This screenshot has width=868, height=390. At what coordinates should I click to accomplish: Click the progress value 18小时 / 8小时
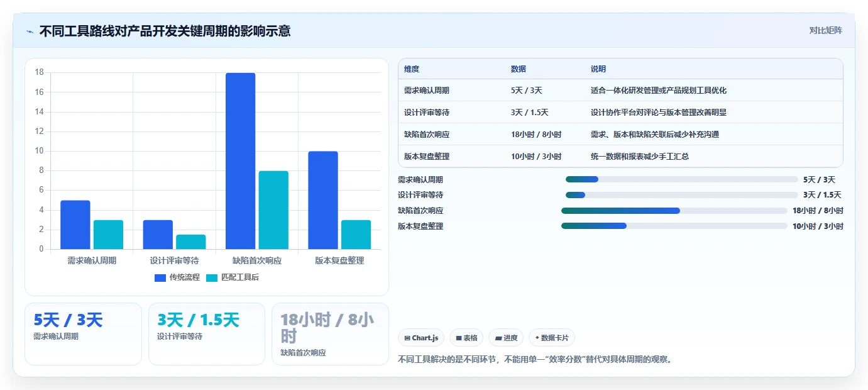818,211
